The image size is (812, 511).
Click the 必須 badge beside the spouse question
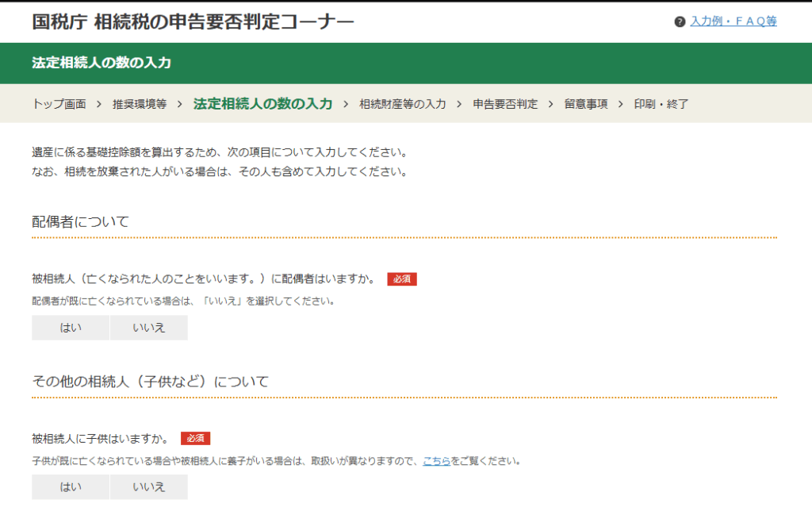pyautogui.click(x=402, y=279)
